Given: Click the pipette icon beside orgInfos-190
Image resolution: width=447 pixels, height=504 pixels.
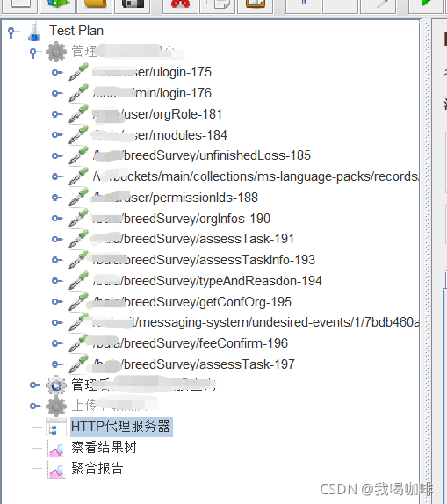Looking at the screenshot, I should (78, 219).
